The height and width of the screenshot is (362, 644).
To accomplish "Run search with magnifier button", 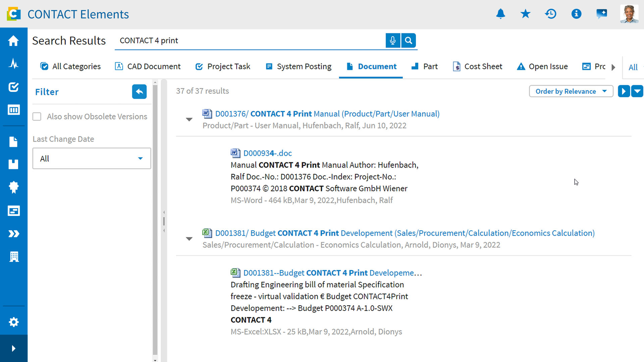I will pyautogui.click(x=409, y=41).
